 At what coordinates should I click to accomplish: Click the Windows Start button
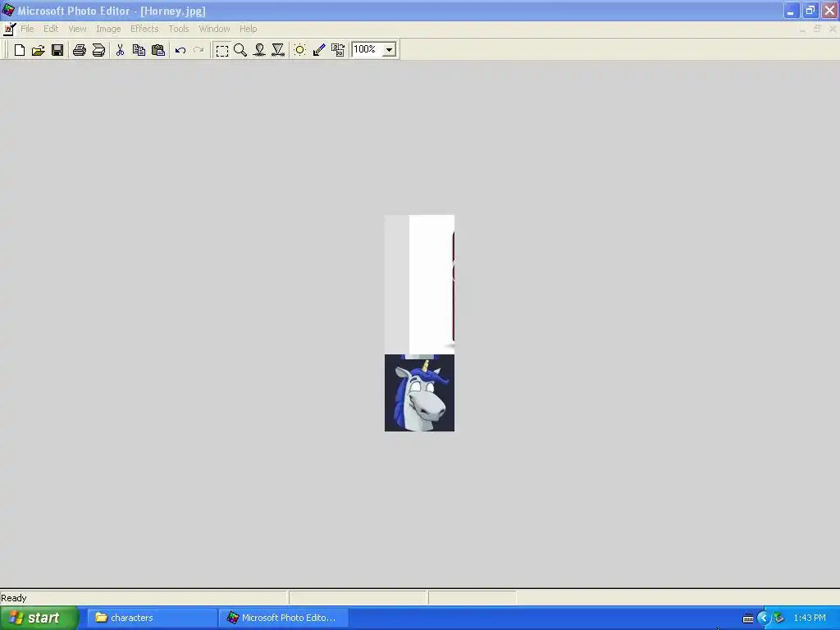[x=39, y=618]
